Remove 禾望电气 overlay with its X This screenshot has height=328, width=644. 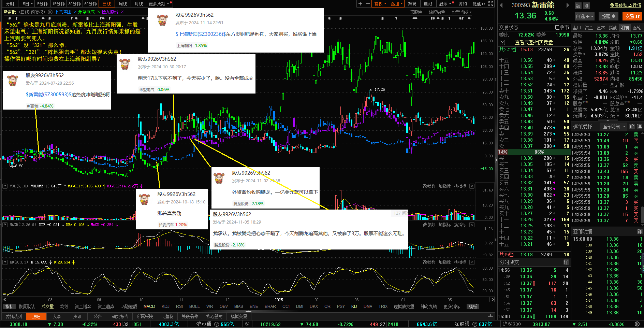(x=99, y=12)
